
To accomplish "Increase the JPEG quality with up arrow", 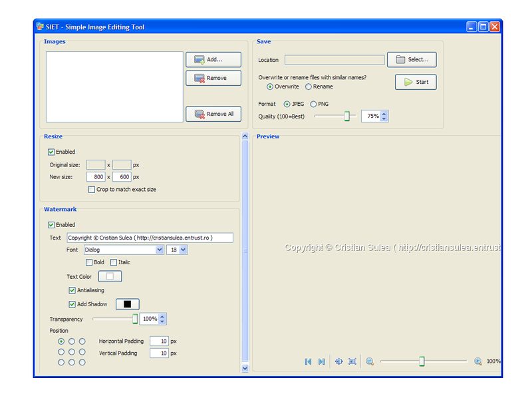I will 384,114.
